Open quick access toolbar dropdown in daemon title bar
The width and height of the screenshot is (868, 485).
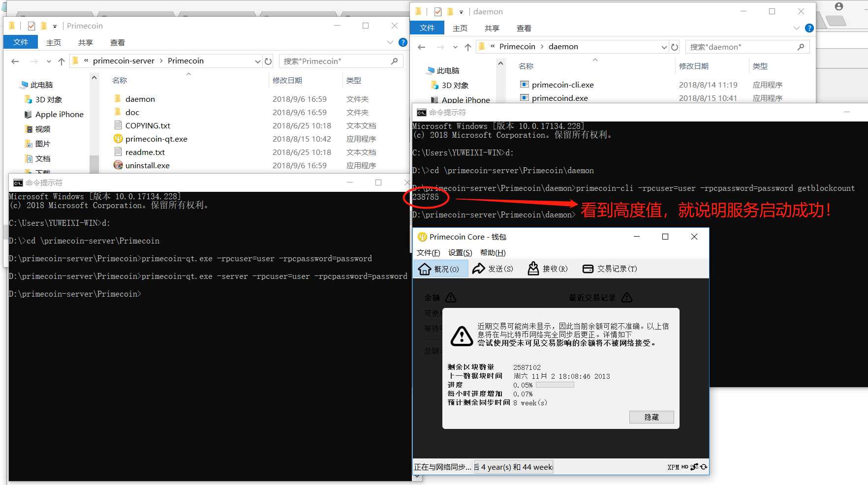(461, 12)
